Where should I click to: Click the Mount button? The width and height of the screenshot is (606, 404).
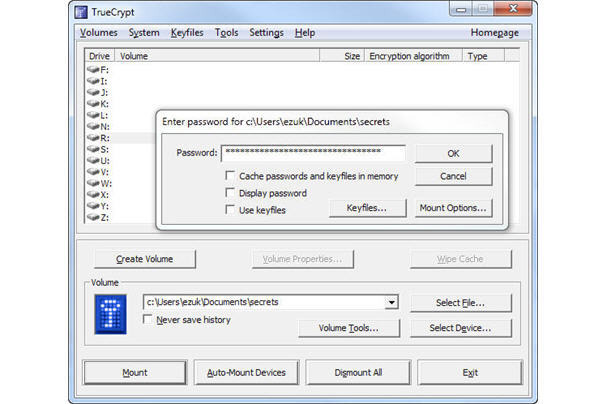134,372
